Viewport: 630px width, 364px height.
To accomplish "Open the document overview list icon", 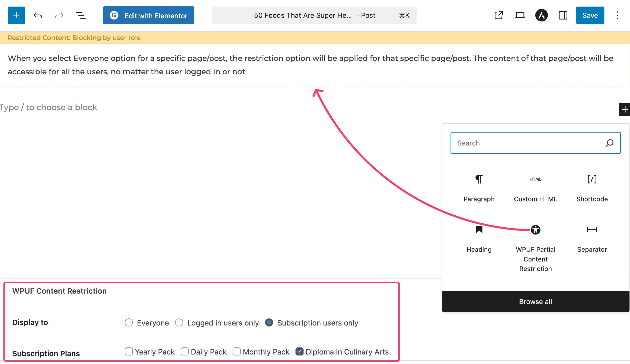I will [x=80, y=15].
